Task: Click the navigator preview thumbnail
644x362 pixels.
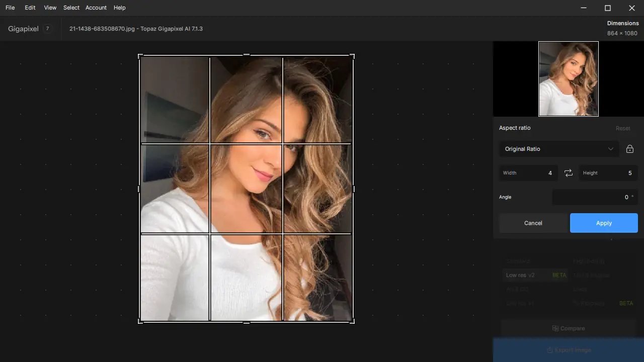Action: 569,79
